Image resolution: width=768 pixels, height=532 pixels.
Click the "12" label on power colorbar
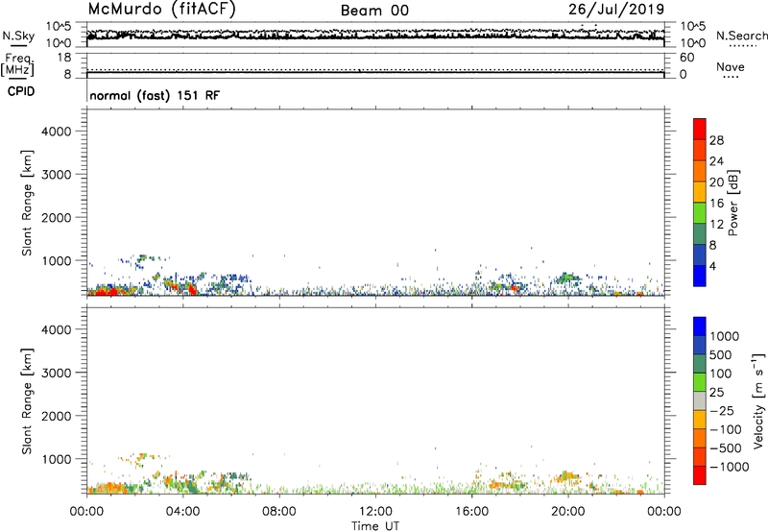(716, 225)
